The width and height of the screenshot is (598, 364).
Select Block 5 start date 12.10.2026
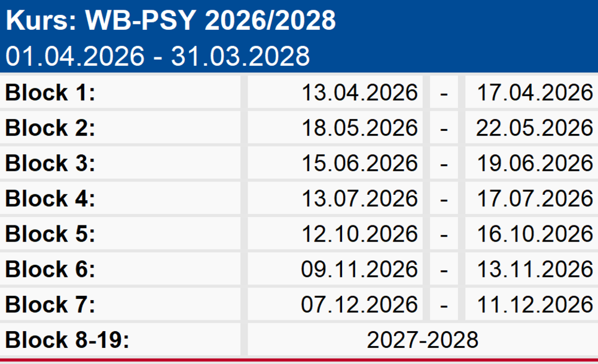359,234
